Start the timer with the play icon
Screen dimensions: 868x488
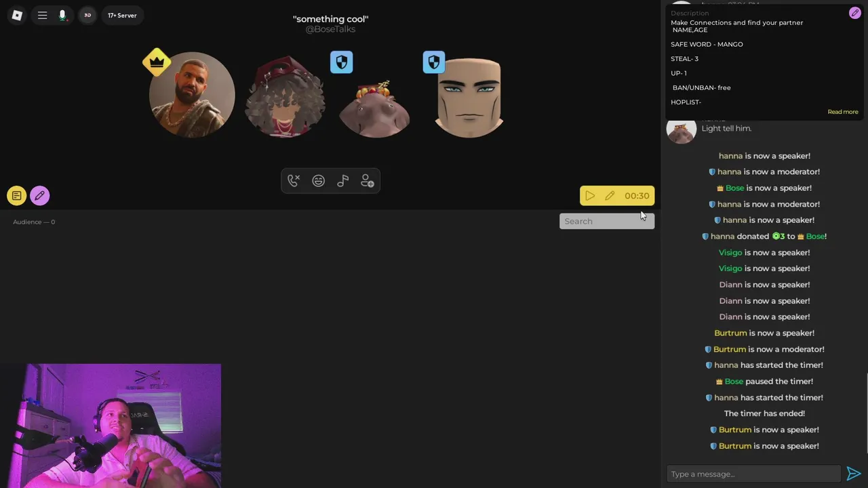pos(590,196)
